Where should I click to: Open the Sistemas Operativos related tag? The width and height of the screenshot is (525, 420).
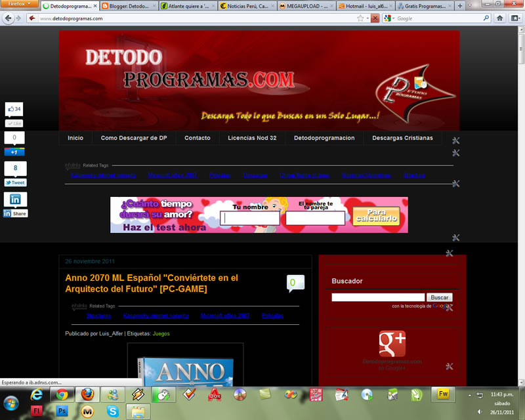(366, 175)
